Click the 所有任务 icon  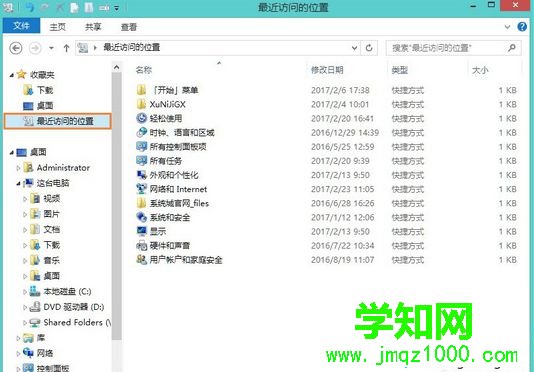click(x=141, y=160)
